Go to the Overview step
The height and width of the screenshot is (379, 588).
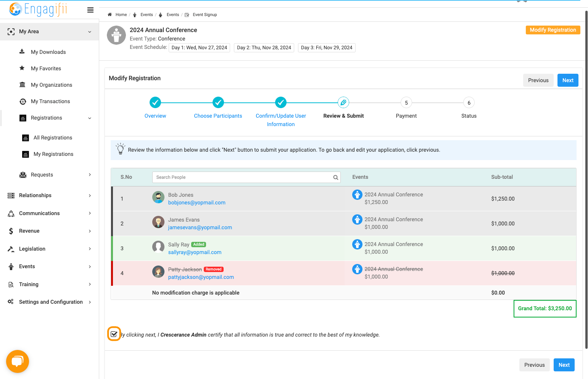[x=155, y=102]
